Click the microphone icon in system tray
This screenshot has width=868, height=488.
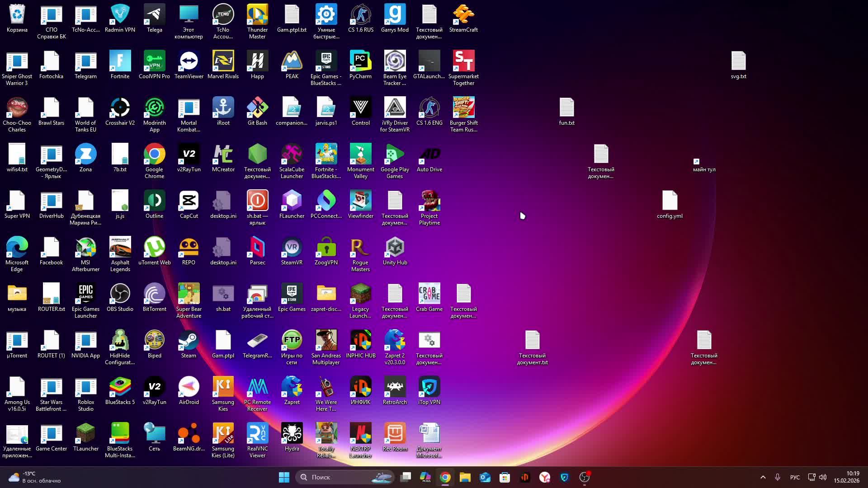tap(778, 477)
